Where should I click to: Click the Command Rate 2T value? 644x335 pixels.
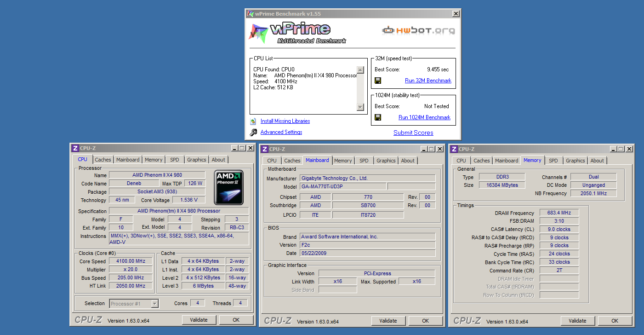coord(559,270)
